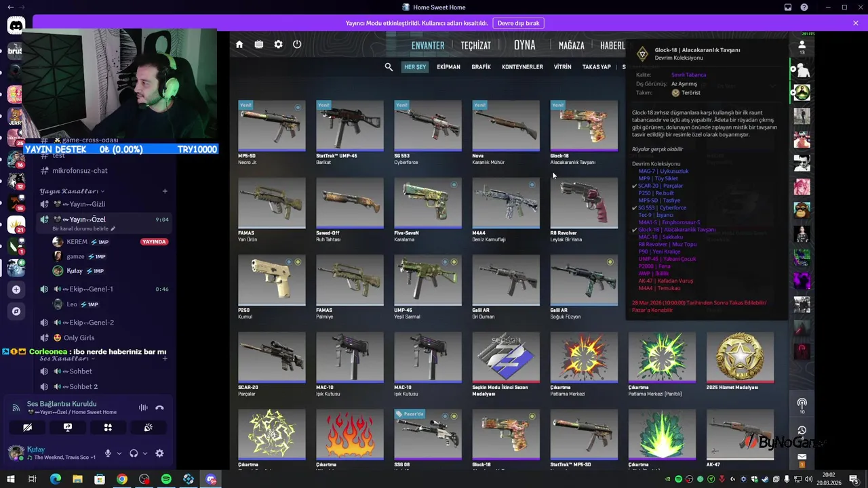Open the CS2 settings gear
Viewport: 868px width, 488px height.
(278, 44)
